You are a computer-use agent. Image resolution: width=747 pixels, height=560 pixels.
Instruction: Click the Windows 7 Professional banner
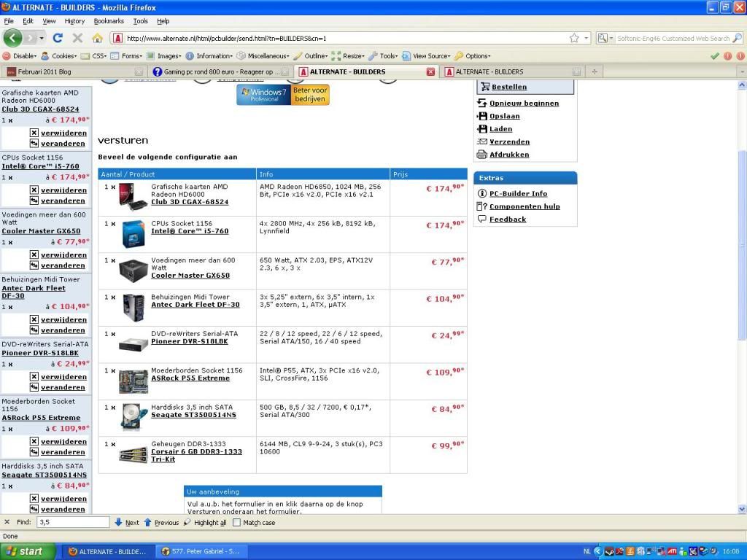click(283, 95)
